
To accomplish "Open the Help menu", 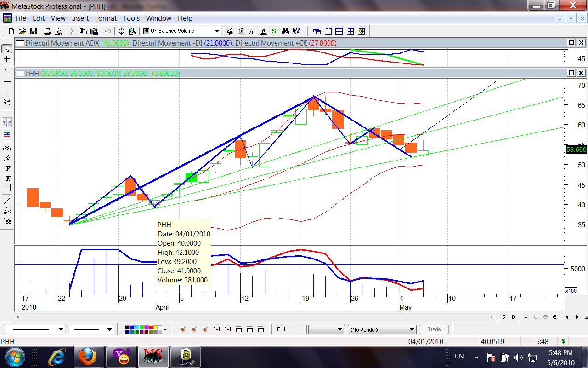I will pyautogui.click(x=185, y=18).
